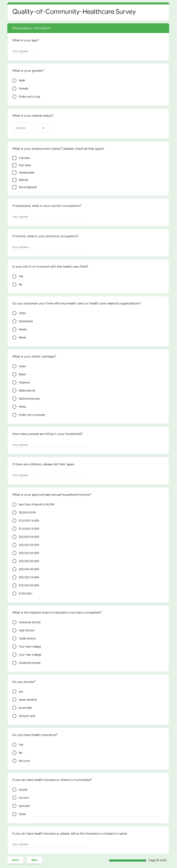Mark ex-smoker under Do you smoke
This screenshot has height=868, width=177.
point(15,708)
